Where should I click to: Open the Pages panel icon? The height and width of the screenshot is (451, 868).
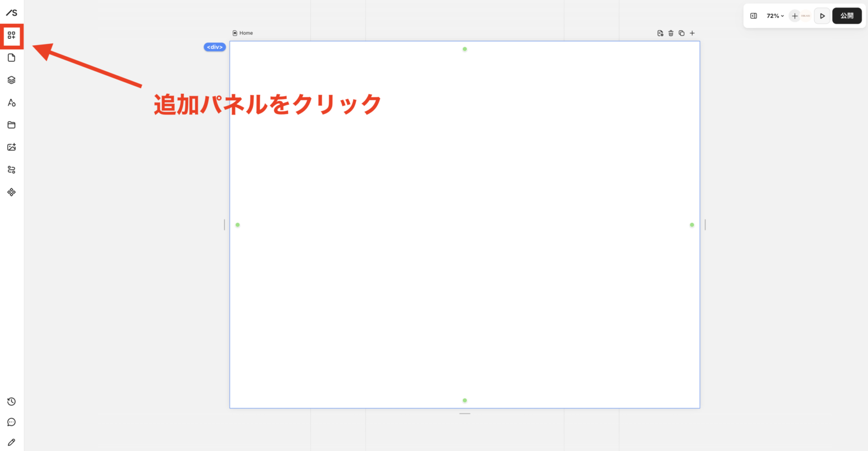(x=12, y=57)
